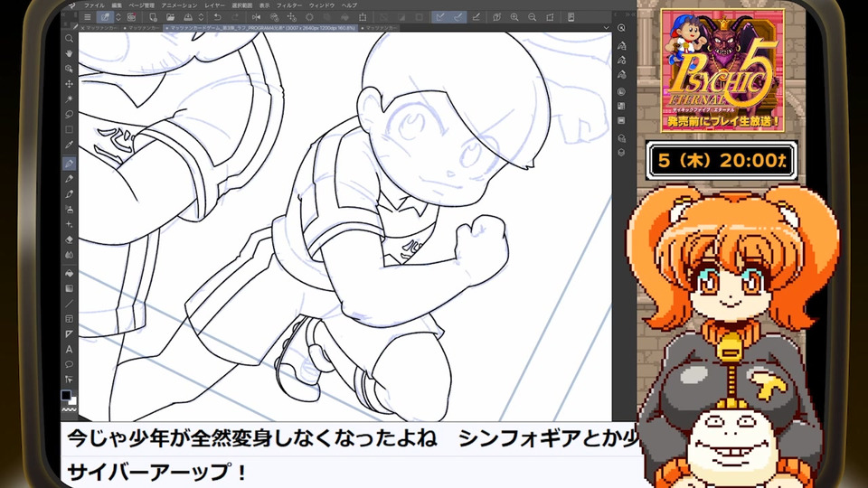868x488 pixels.
Task: Open the 編集 menu
Action: (117, 5)
